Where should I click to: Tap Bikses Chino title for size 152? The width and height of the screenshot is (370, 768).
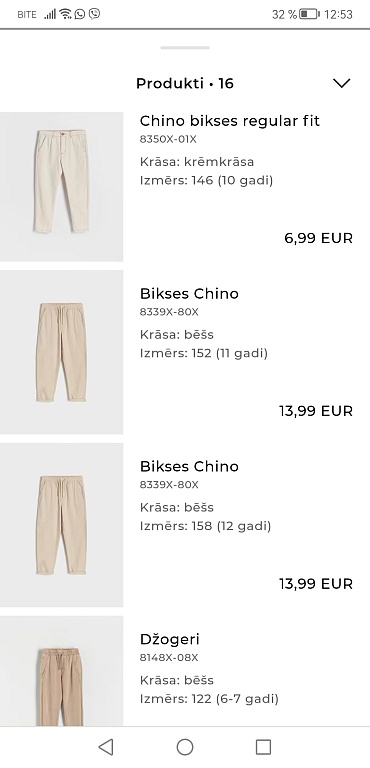[189, 293]
